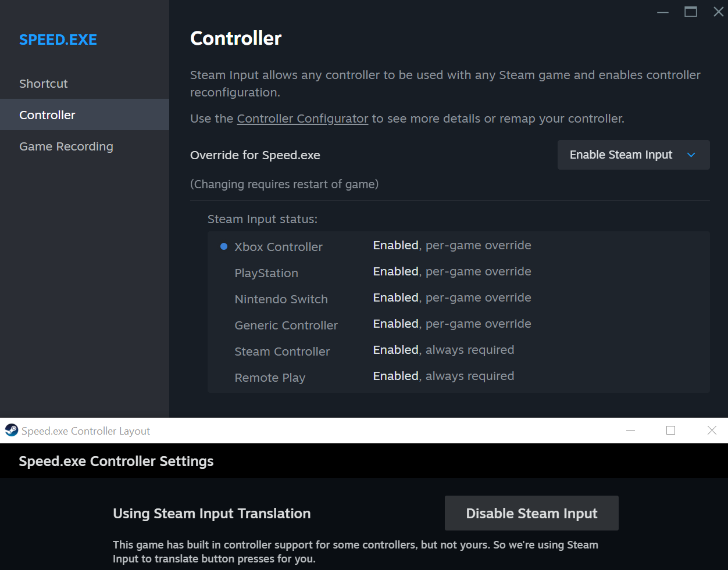Select the Remote Play status row

point(458,377)
